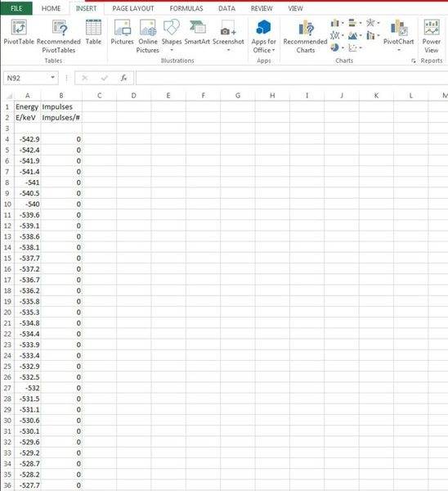Open Recommended PivotTables
The width and height of the screenshot is (448, 491).
coord(59,36)
